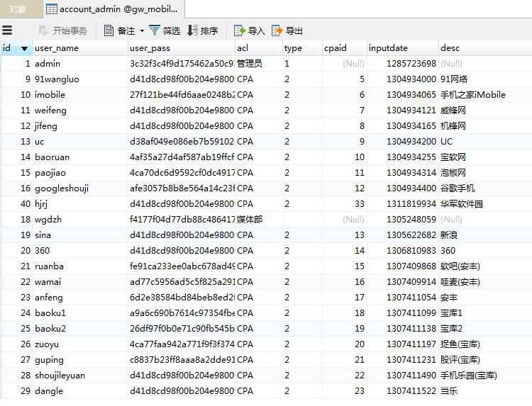Screen dimensions: 532x406
Task: Click the 'anfeng' cell
Action: [80, 297]
